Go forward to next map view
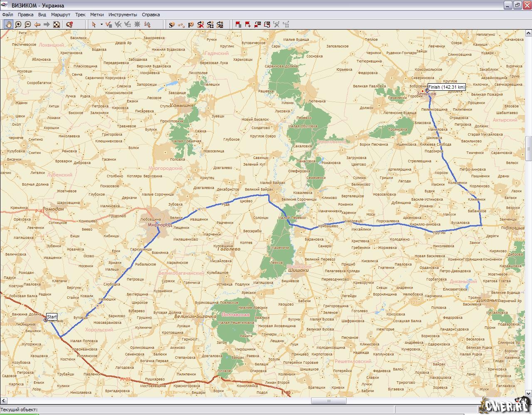 pos(47,25)
